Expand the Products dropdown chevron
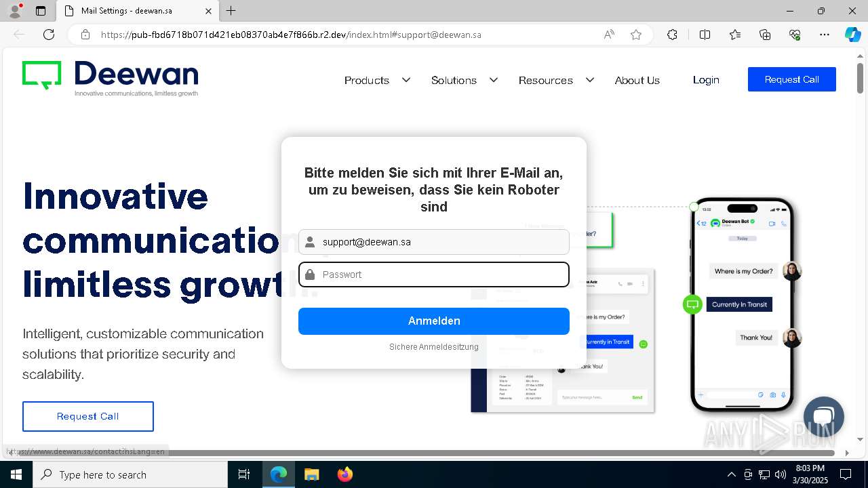 click(406, 80)
